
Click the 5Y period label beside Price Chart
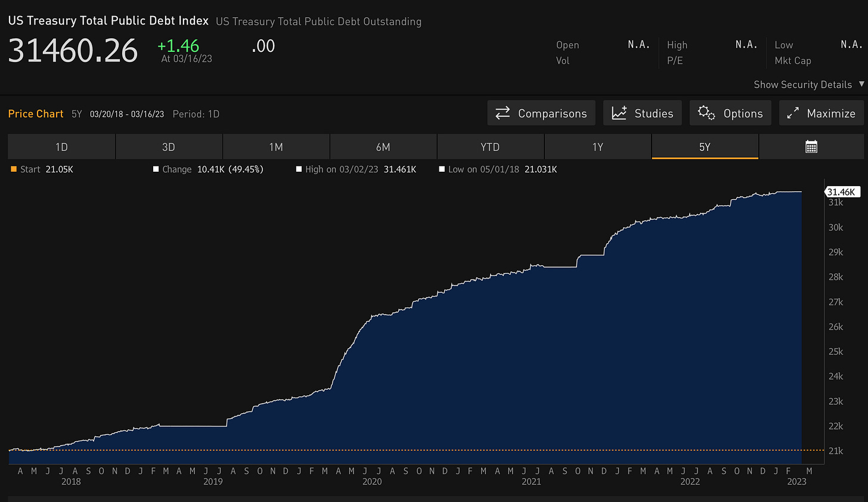tap(77, 114)
